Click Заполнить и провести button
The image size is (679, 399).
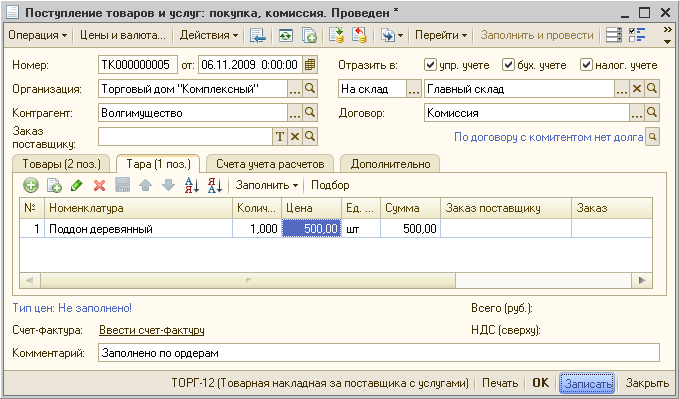[x=537, y=35]
